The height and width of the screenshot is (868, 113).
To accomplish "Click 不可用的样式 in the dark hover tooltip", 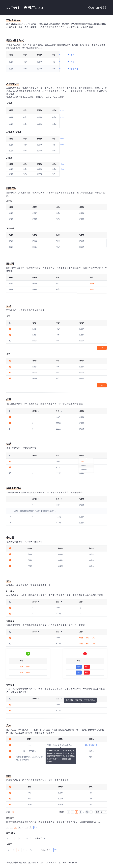I will coord(89,700).
